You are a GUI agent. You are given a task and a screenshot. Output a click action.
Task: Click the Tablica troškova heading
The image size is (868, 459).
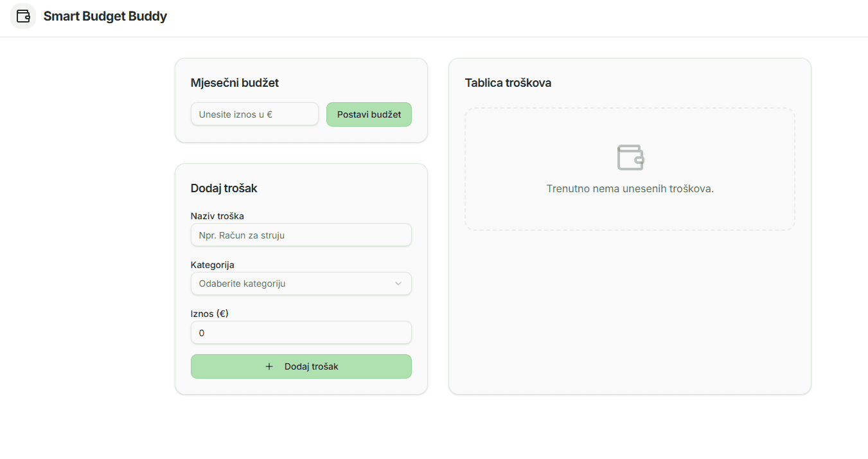point(508,83)
